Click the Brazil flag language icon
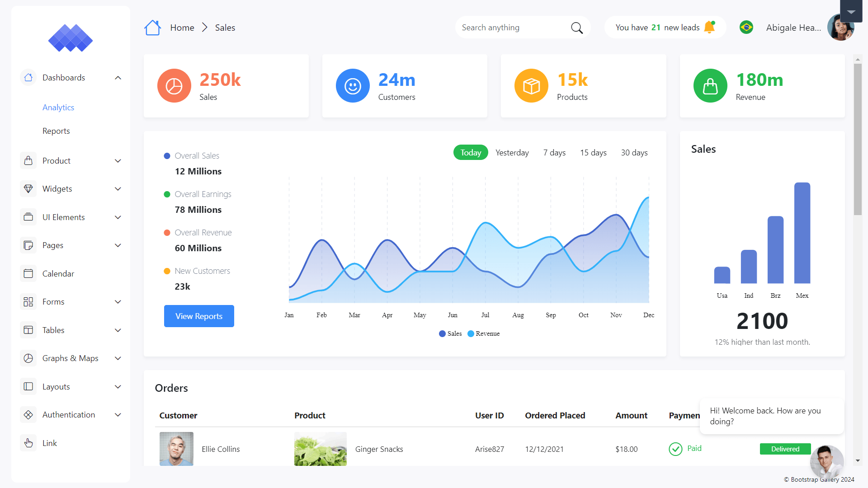The image size is (868, 488). pyautogui.click(x=746, y=28)
